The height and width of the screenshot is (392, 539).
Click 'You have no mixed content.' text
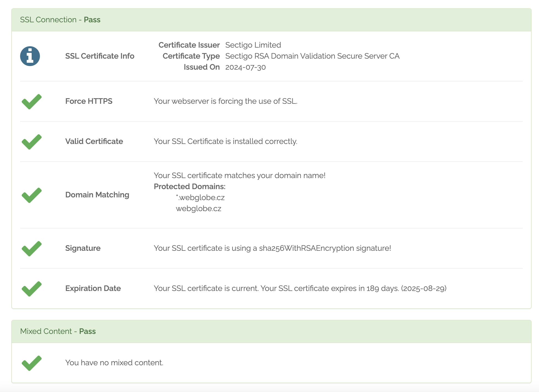coord(114,363)
